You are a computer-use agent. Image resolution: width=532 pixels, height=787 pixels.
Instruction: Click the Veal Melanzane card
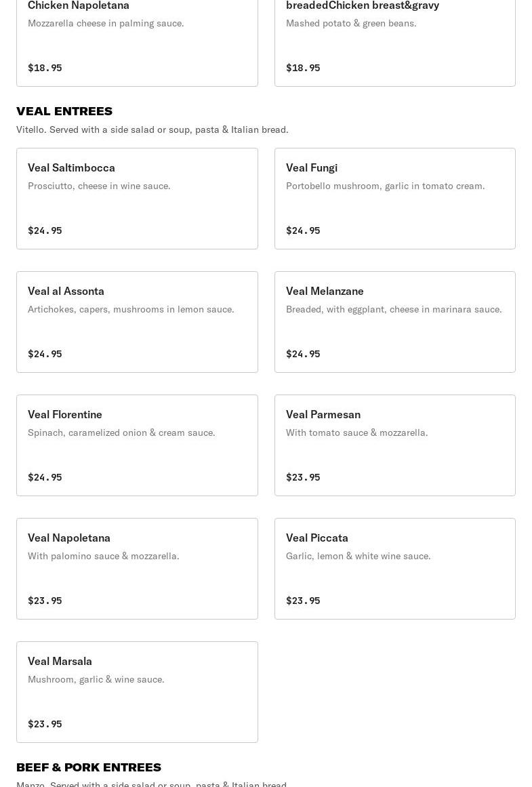[x=395, y=322]
